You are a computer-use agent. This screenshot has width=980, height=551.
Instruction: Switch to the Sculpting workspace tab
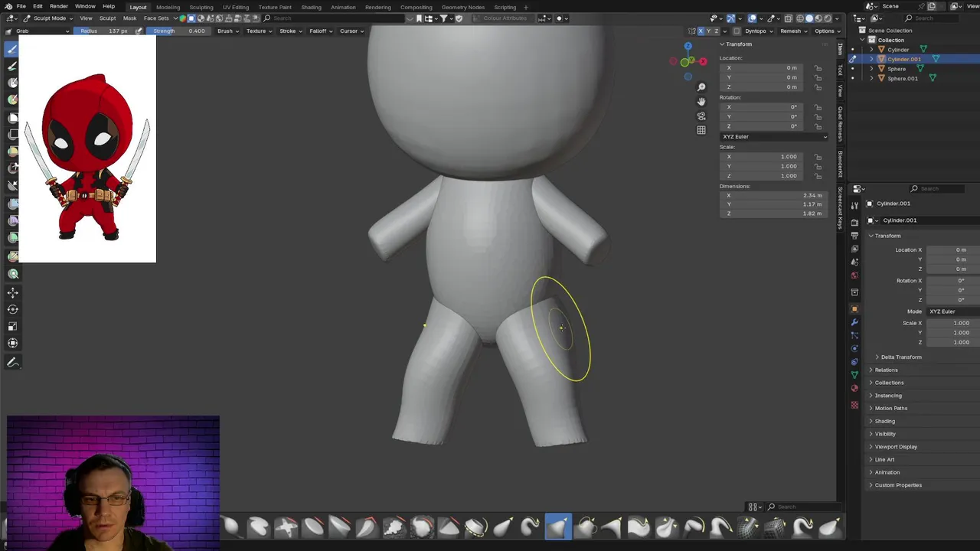click(201, 7)
